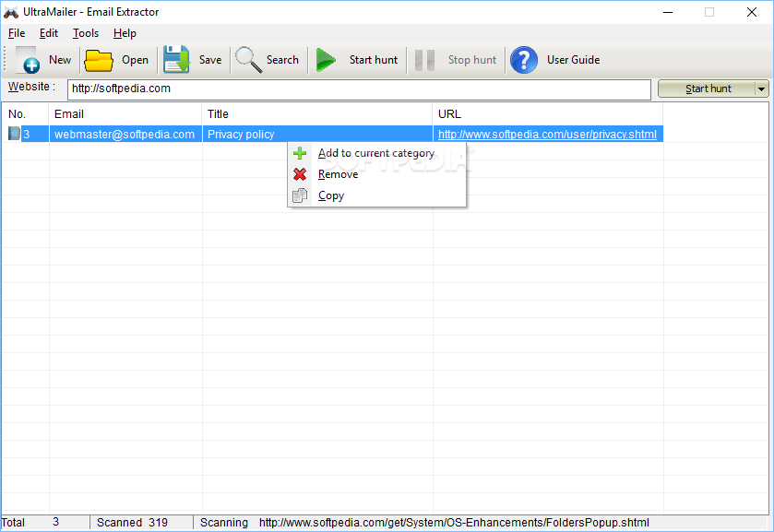Open the File menu

point(17,33)
